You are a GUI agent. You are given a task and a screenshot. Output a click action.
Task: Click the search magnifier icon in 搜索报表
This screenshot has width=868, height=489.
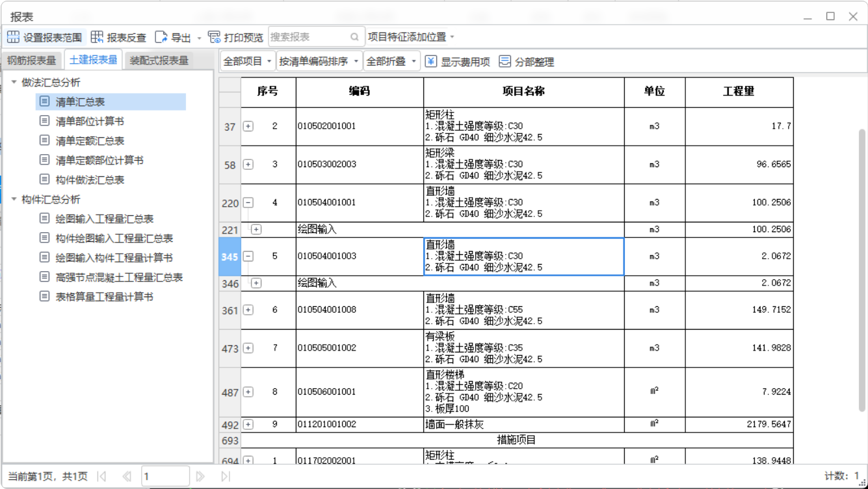tap(354, 37)
